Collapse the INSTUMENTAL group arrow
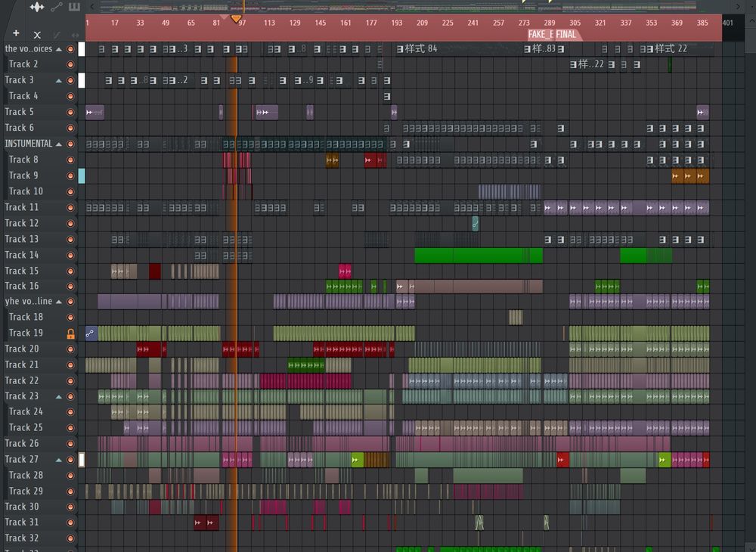This screenshot has width=756, height=552. [x=59, y=144]
